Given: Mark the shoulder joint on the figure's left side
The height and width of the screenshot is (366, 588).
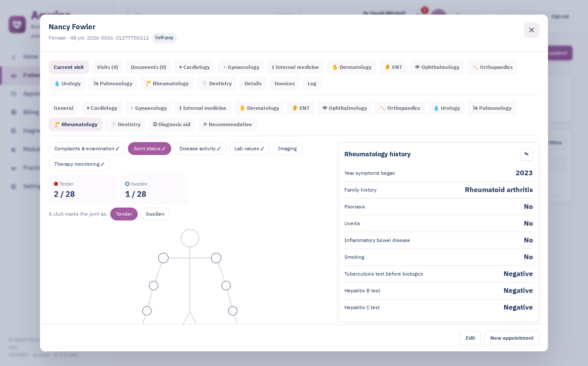Looking at the screenshot, I should [164, 258].
